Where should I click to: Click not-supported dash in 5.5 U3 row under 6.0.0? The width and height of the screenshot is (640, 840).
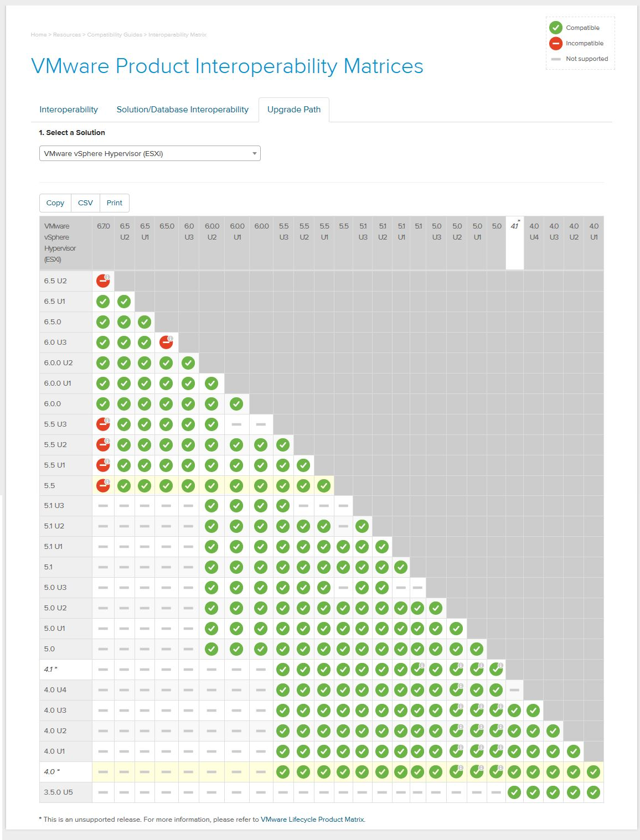pyautogui.click(x=261, y=424)
